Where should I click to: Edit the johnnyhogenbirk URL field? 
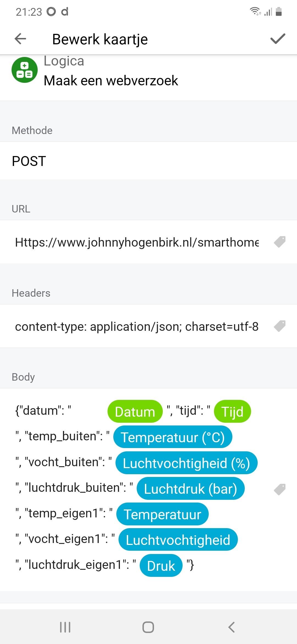(x=137, y=242)
